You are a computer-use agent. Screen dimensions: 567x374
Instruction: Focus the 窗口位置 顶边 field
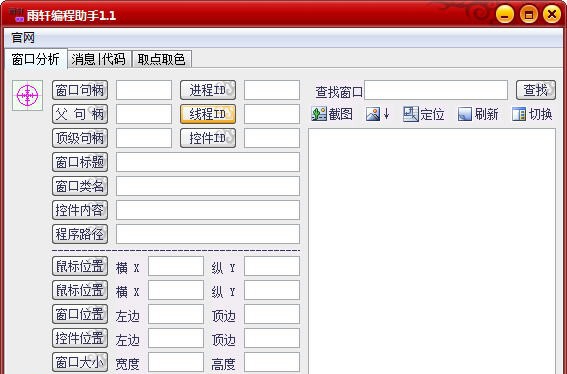click(272, 314)
